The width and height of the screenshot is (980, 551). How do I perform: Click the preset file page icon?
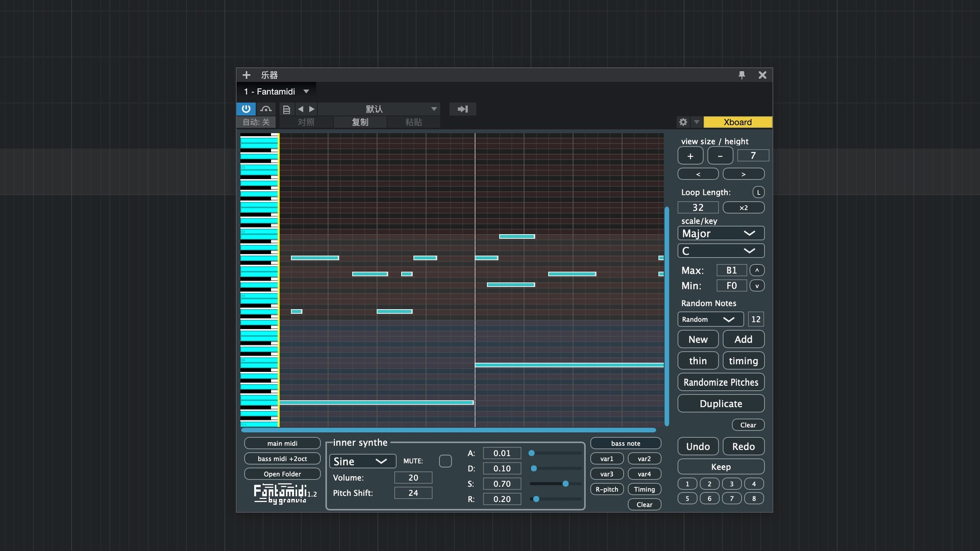click(x=286, y=109)
